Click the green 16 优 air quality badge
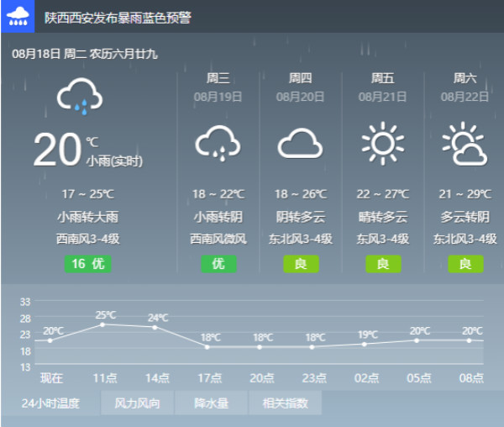Image resolution: width=504 pixels, height=427 pixels. coord(87,264)
